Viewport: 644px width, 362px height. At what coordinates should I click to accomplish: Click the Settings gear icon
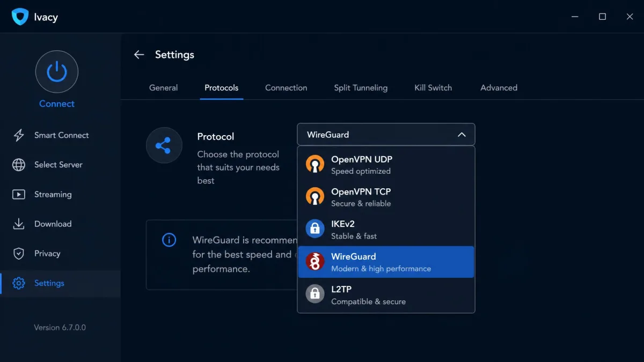(19, 283)
